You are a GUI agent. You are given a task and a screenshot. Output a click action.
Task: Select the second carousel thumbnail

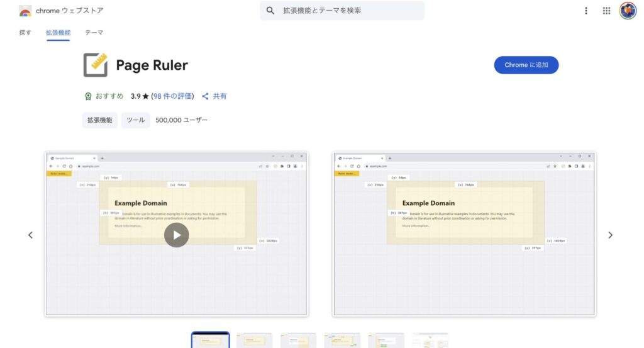(254, 340)
